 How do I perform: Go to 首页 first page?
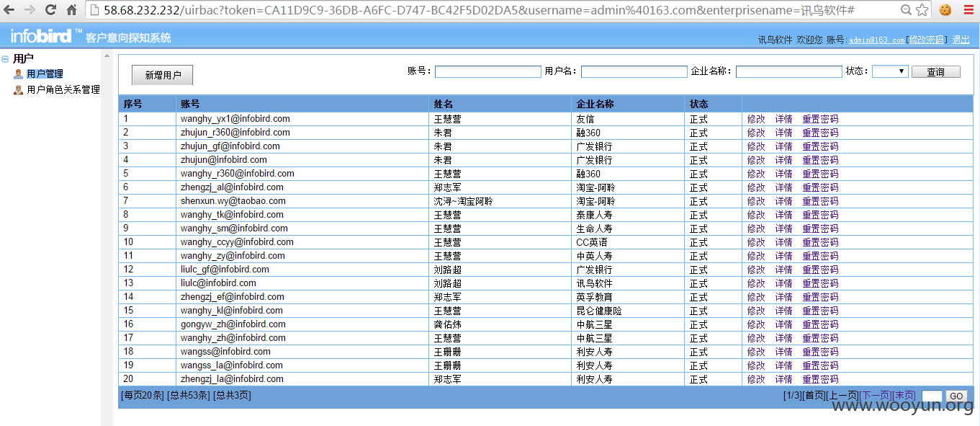click(814, 396)
